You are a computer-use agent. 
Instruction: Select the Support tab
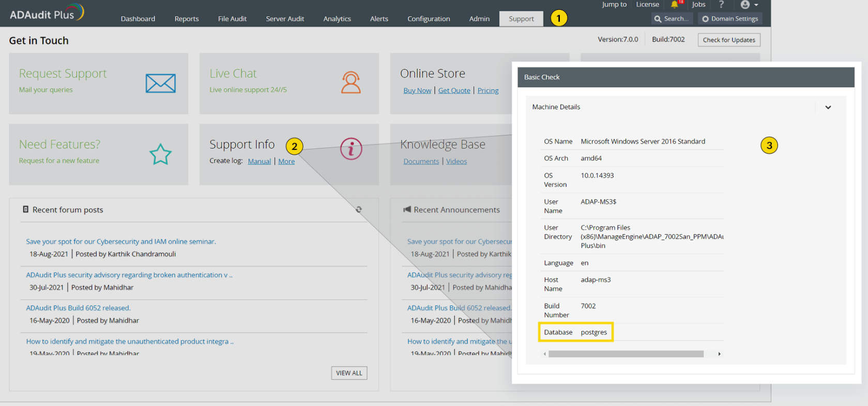[x=521, y=19]
